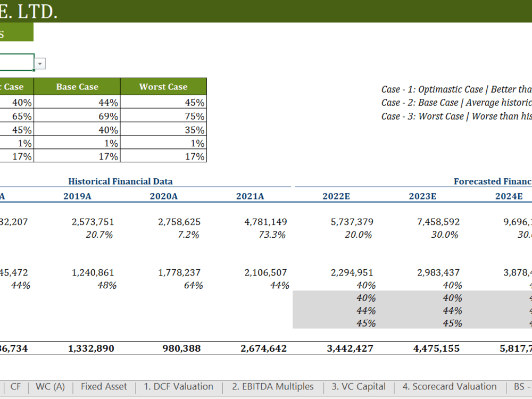Click the 2022E year header
Image resolution: width=532 pixels, height=399 pixels.
pos(336,196)
